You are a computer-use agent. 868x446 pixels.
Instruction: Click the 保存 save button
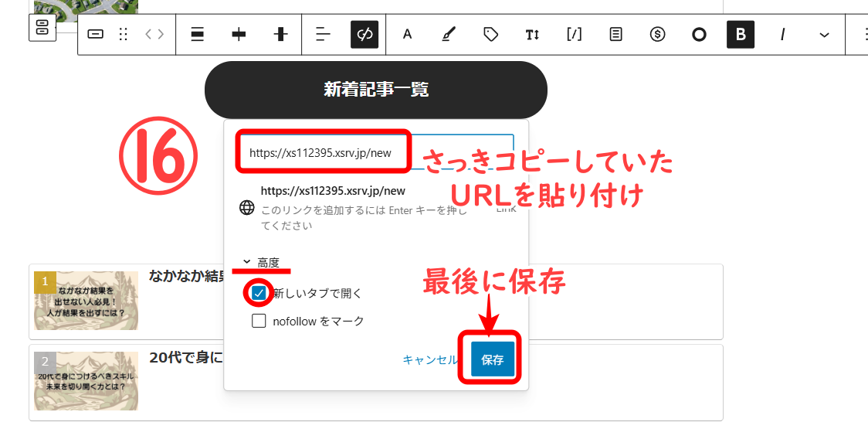492,359
